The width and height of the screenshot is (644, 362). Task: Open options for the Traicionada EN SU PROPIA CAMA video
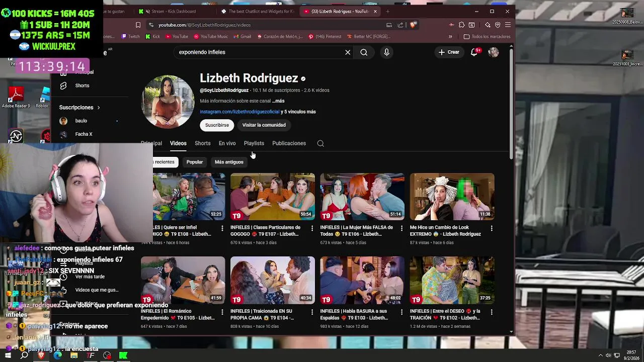[x=312, y=312]
